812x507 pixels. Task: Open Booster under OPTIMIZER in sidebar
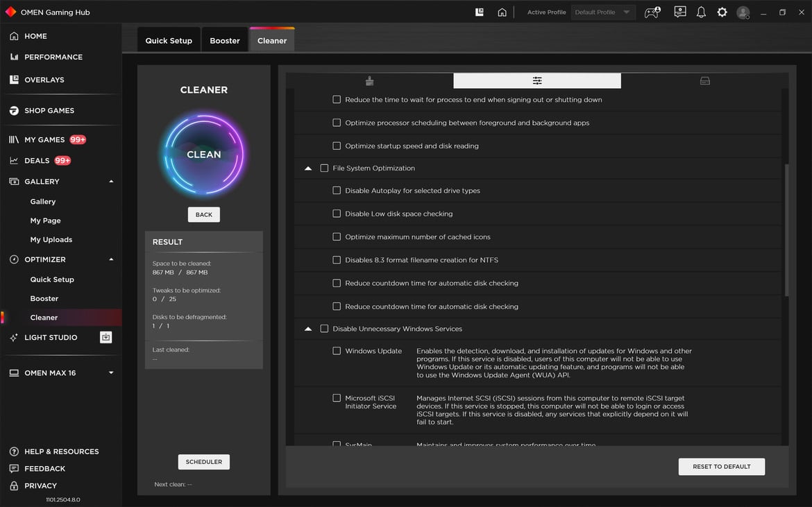[x=44, y=299]
